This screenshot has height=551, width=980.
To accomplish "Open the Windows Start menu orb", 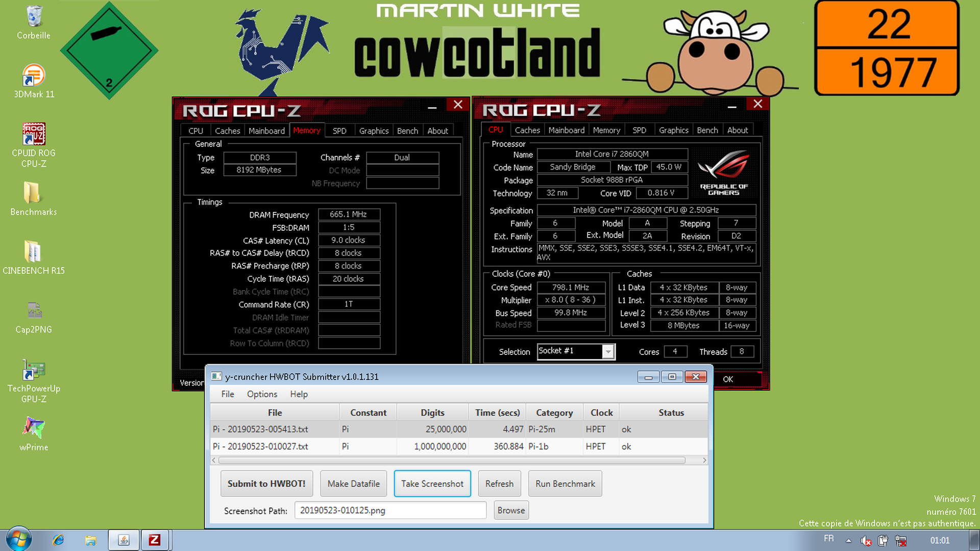I will [x=19, y=540].
